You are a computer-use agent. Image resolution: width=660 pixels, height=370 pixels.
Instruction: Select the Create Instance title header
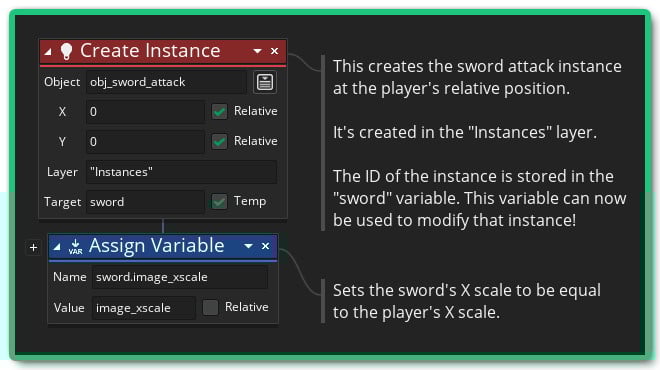coord(150,51)
